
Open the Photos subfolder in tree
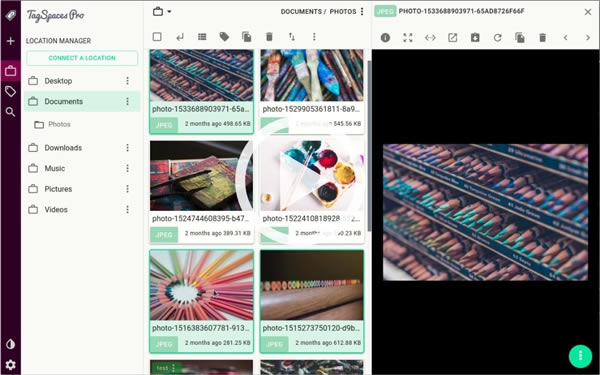point(59,124)
